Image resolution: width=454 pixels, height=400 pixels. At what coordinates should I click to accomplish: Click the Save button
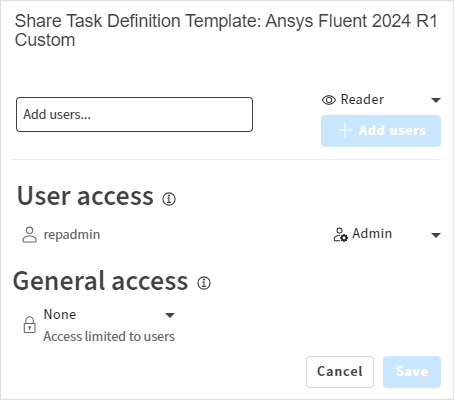[x=412, y=372]
